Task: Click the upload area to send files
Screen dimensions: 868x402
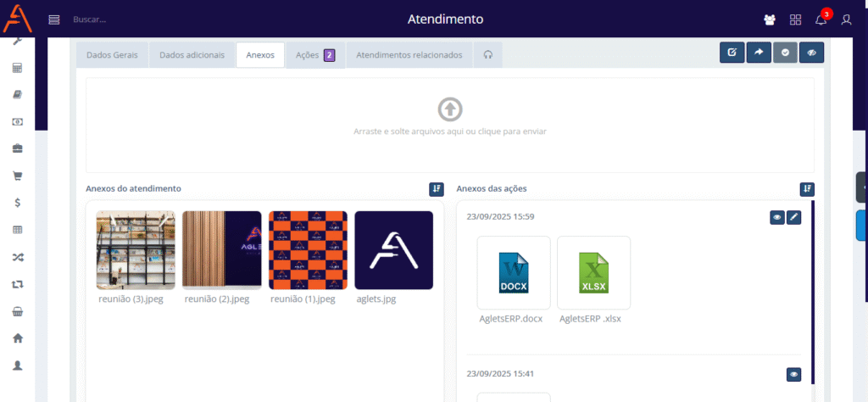Action: pos(449,125)
